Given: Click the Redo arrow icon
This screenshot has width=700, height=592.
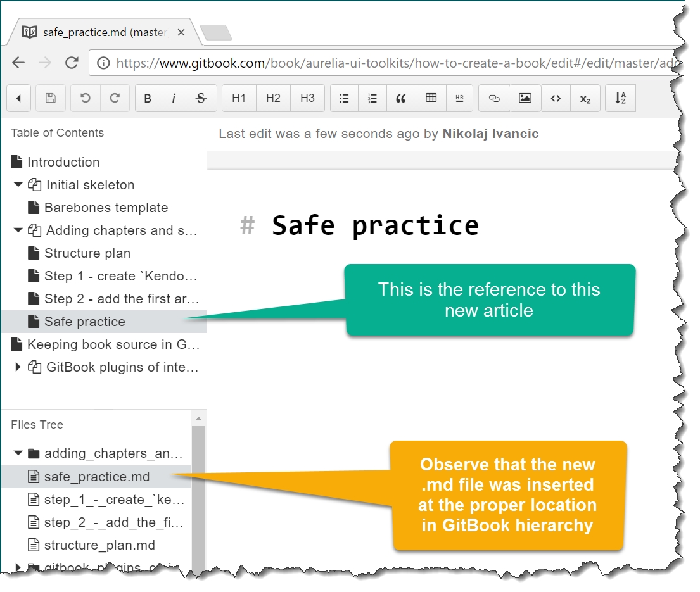Looking at the screenshot, I should pyautogui.click(x=115, y=98).
